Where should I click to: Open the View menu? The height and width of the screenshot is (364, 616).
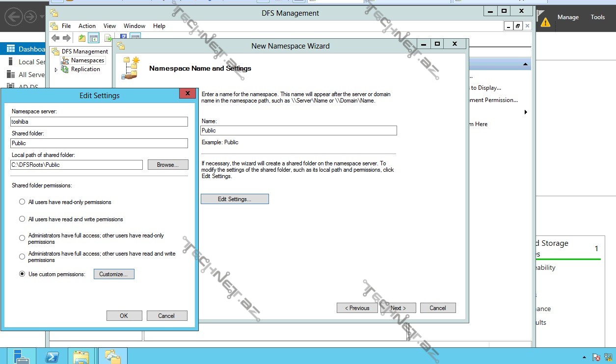[x=109, y=26]
